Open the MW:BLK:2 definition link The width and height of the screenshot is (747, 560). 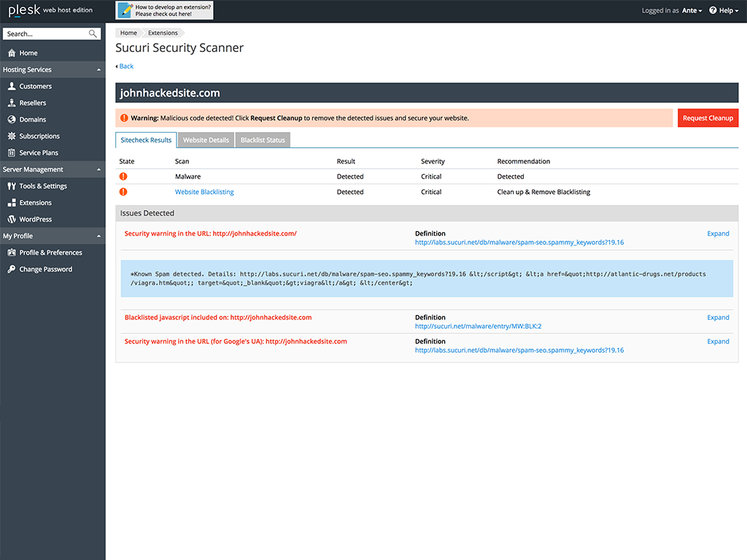click(x=478, y=326)
